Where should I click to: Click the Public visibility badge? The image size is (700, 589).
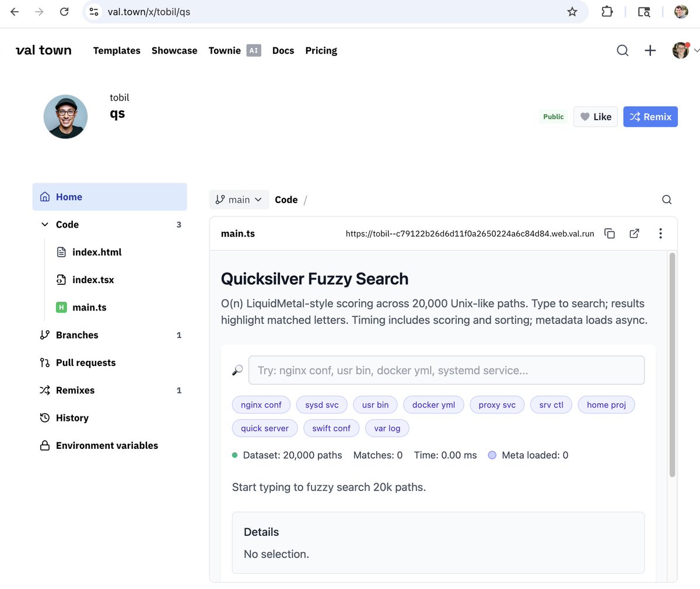553,117
